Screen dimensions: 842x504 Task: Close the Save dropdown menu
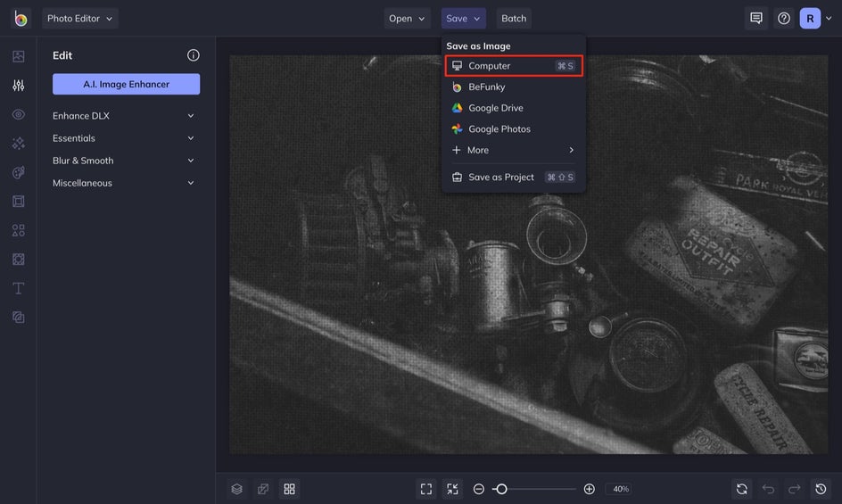(x=464, y=18)
